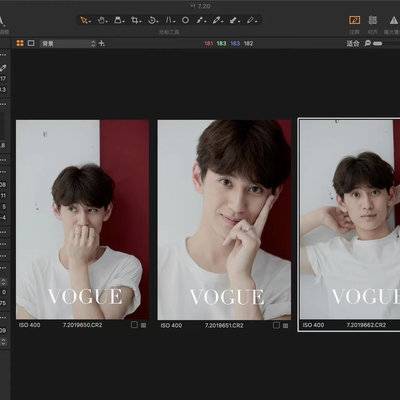This screenshot has height=400, width=400.
Task: Click grid icon under 7.2019651.CR2 image
Action: (x=286, y=325)
